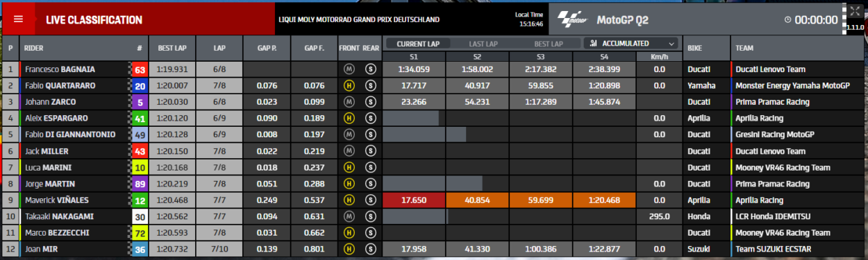Viewport: 868px width, 260px height.
Task: Click the Km/h column header
Action: [659, 55]
